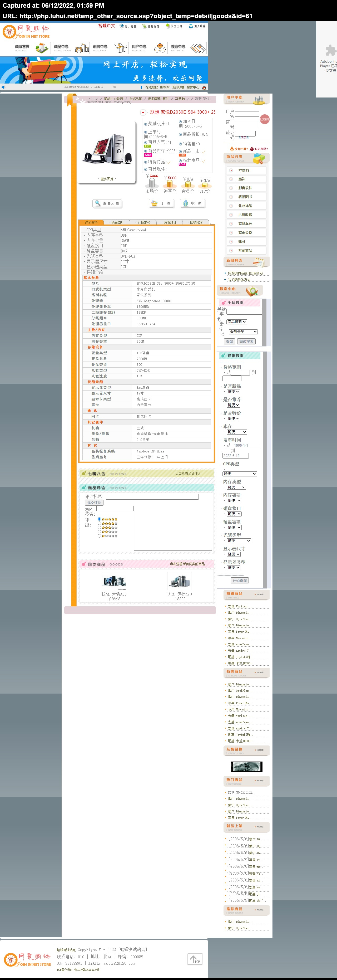The height and width of the screenshot is (980, 337).
Task: Open the 商品搜索 search type dropdown
Action: [x=237, y=322]
